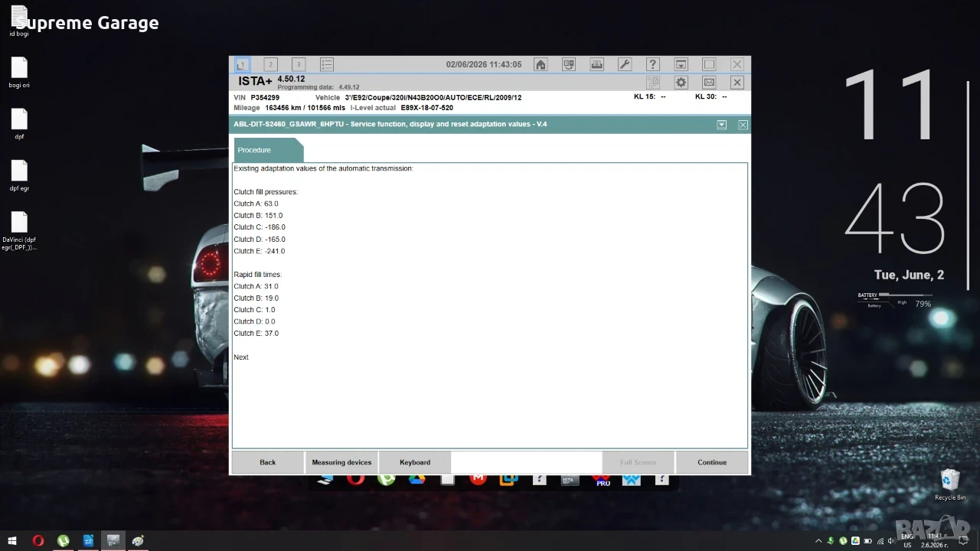Click the Next text in procedure
This screenshot has width=980, height=551.
click(x=241, y=357)
